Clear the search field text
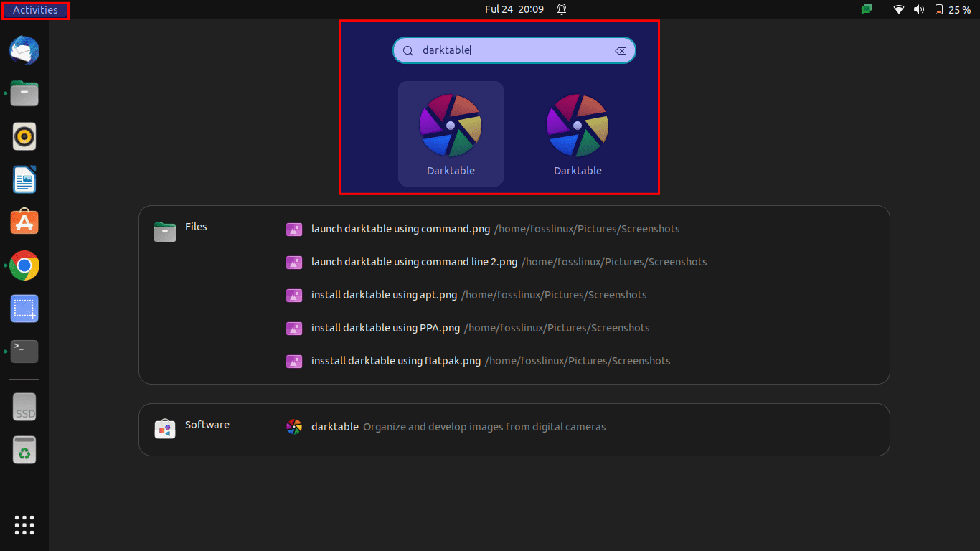980x551 pixels. pos(621,51)
